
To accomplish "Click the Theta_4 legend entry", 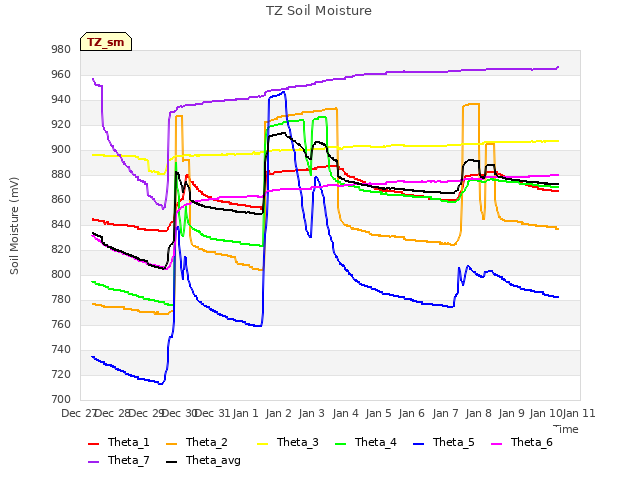I will click(366, 442).
